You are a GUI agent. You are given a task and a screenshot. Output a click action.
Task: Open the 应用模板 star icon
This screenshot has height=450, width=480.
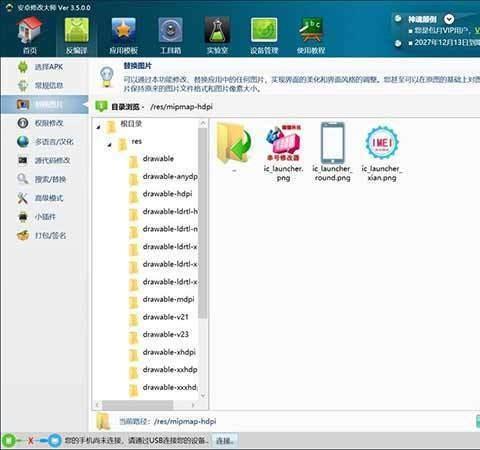click(124, 36)
